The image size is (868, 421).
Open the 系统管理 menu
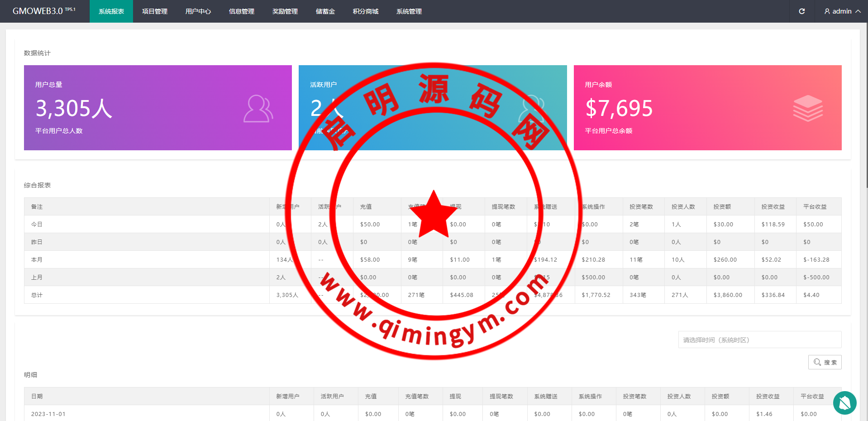pyautogui.click(x=409, y=11)
